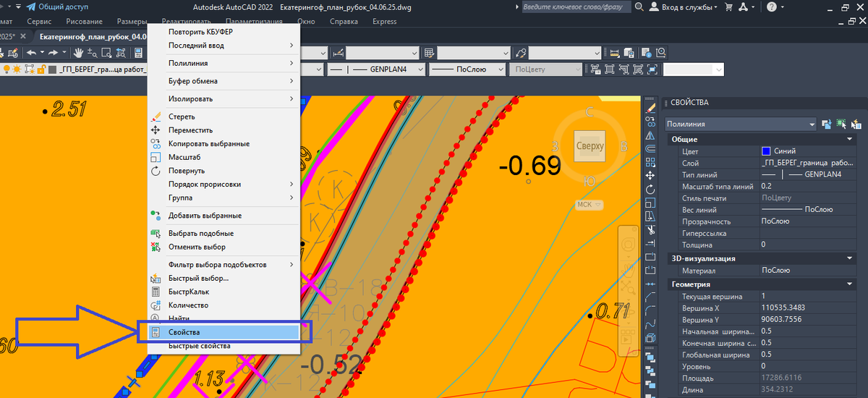Choose Переместить in context menu

click(x=224, y=130)
